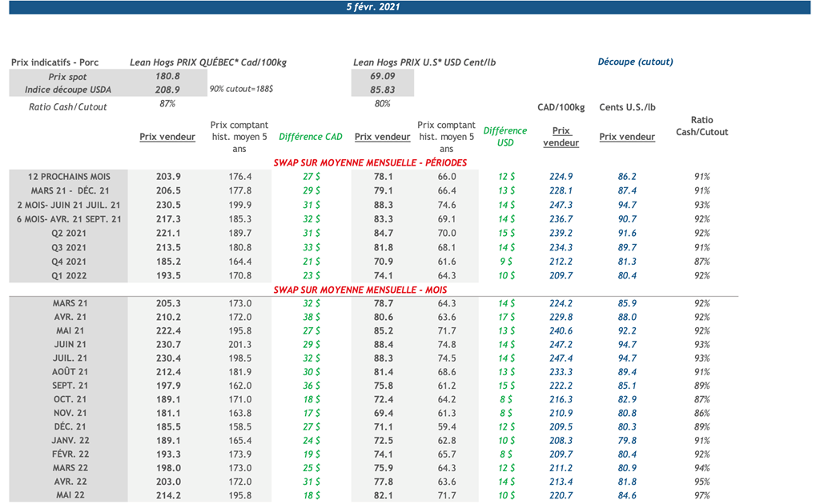
Task: Select the "12 PROCHAINS MOIS" row label
Action: (69, 177)
